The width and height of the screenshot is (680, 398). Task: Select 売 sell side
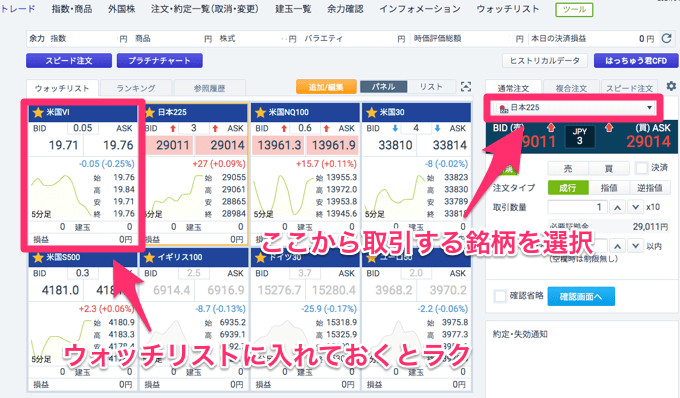[568, 168]
